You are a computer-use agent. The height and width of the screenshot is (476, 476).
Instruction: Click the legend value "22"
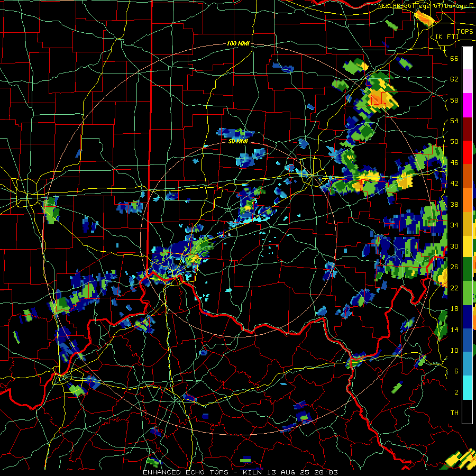click(x=454, y=288)
